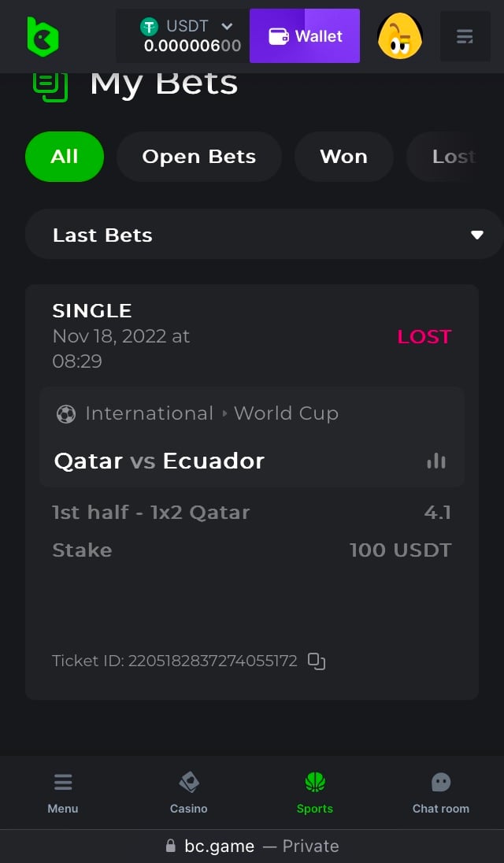Viewport: 504px width, 863px height.
Task: Open the hamburger menu in header
Action: (x=465, y=36)
